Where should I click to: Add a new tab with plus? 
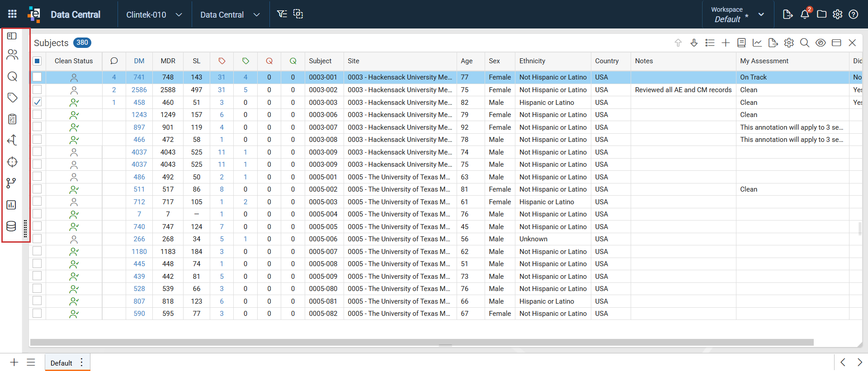click(x=14, y=362)
